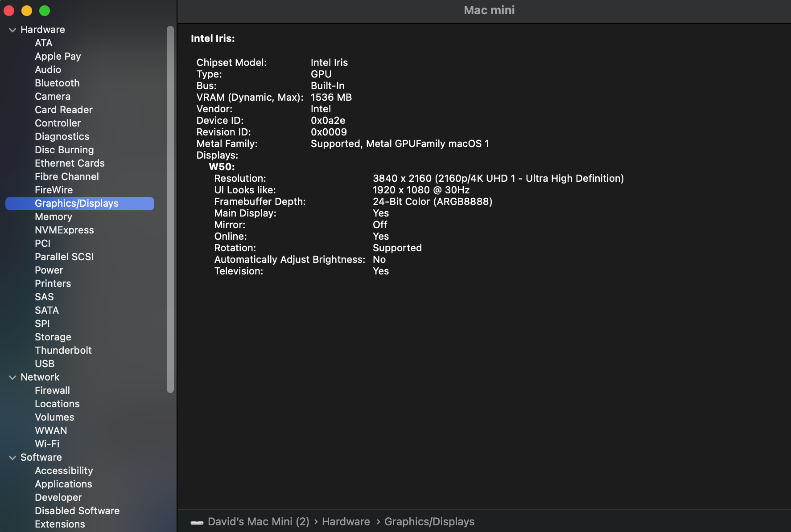Open the Bluetooth hardware entry
Viewport: 791px width, 532px height.
57,83
